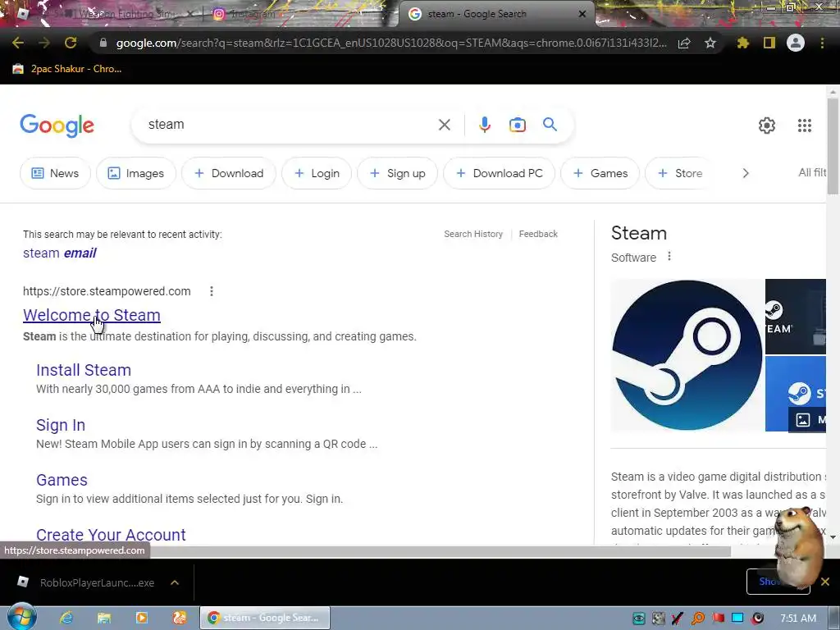Dismiss the downloads bar with the X
Viewport: 840px width, 630px height.
tap(825, 582)
